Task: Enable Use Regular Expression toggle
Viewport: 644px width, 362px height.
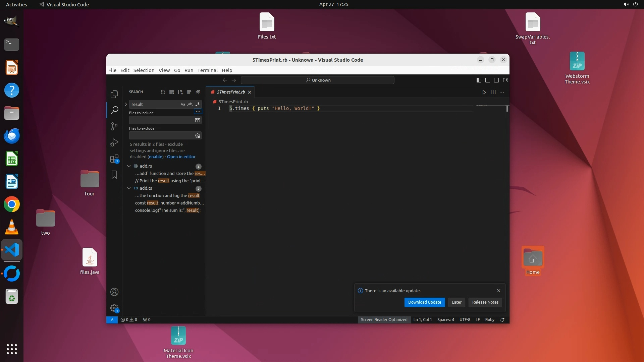Action: [198, 104]
